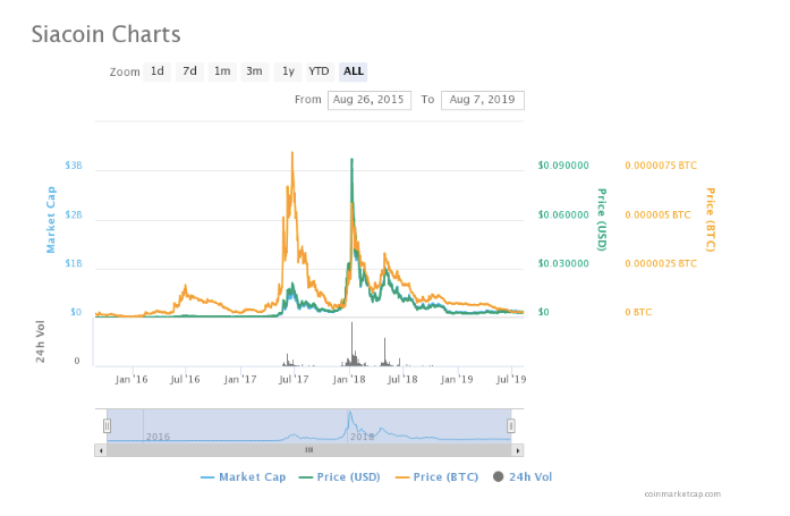Click the 0.0000075 BTC axis label

point(661,165)
